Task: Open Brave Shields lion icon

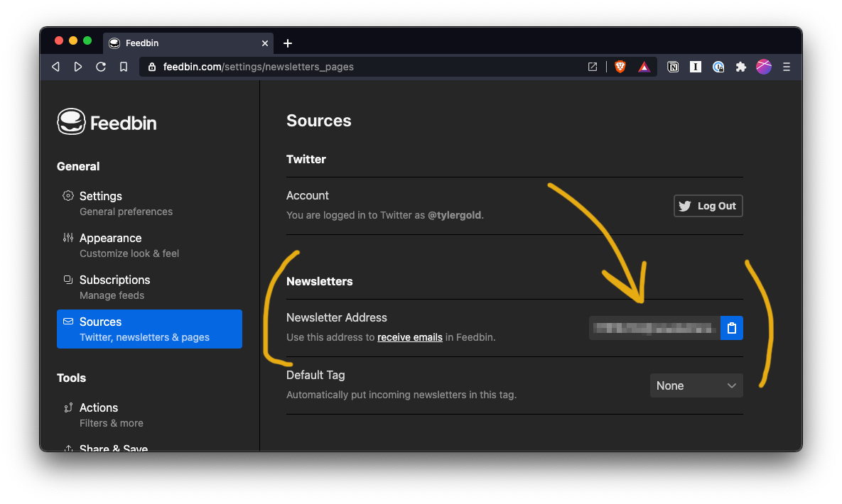Action: pos(620,67)
